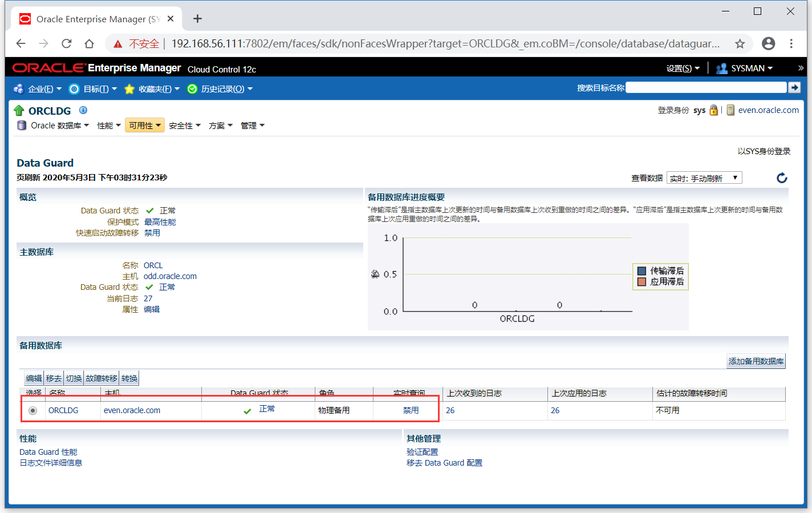Click the even.oracle.com header link

point(769,110)
